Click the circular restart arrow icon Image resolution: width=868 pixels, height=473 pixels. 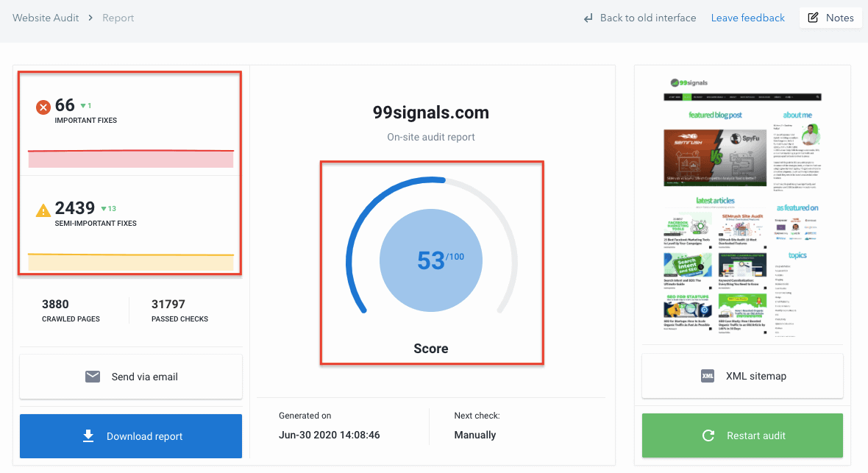[x=708, y=435]
